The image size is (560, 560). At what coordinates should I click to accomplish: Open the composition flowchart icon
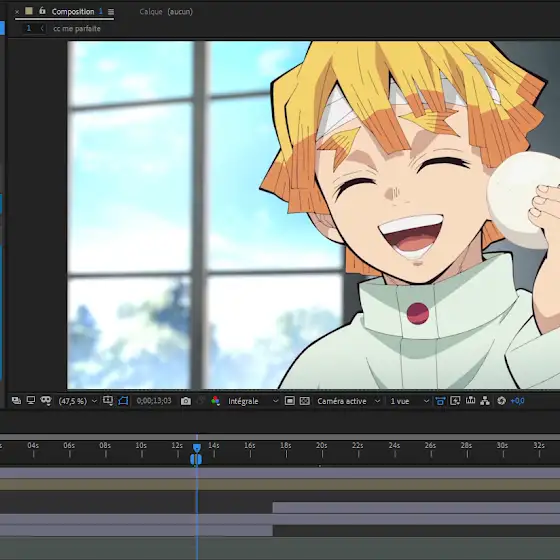tap(485, 401)
